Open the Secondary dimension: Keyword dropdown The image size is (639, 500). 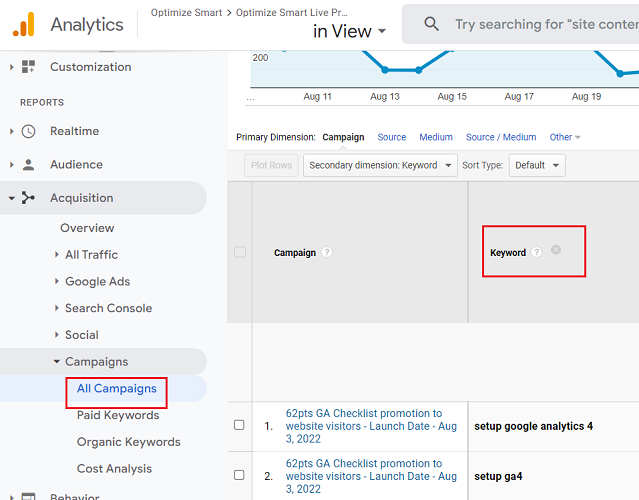(380, 165)
